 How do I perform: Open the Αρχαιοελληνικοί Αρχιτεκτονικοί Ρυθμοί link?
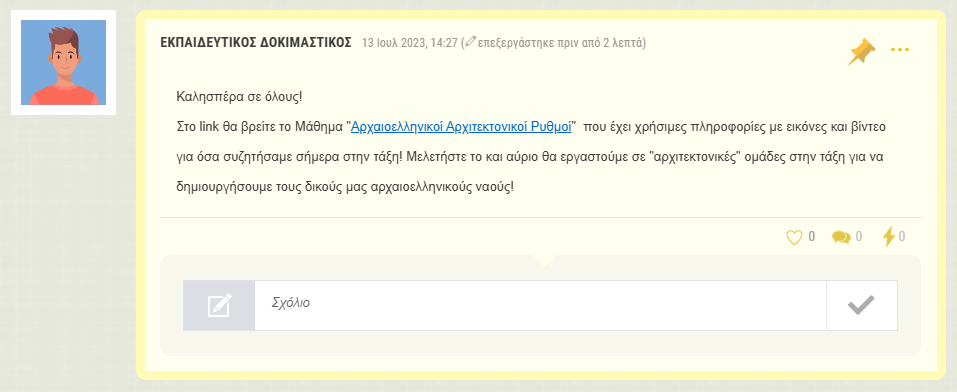click(x=461, y=127)
